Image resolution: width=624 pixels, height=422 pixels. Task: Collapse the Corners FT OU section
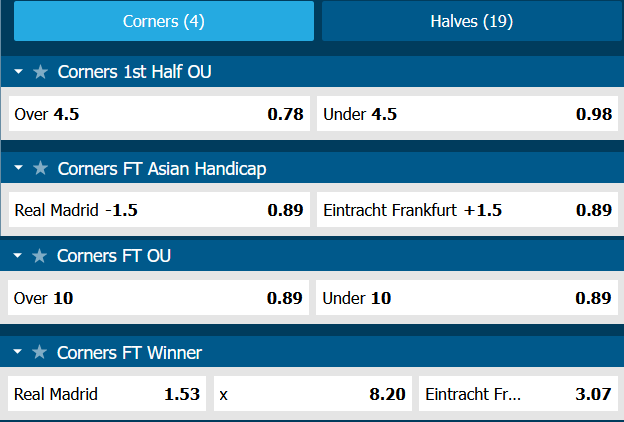[19, 256]
